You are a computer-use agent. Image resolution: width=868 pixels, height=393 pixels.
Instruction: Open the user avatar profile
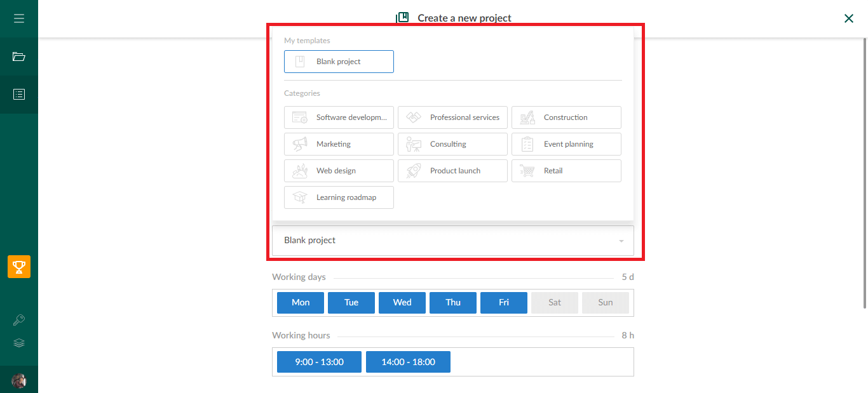coord(19,381)
